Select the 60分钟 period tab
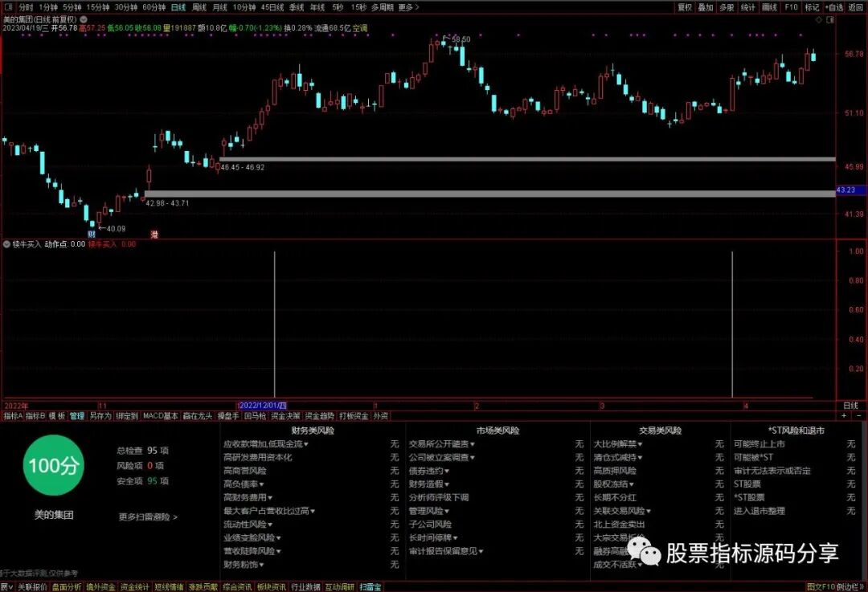 pos(154,7)
